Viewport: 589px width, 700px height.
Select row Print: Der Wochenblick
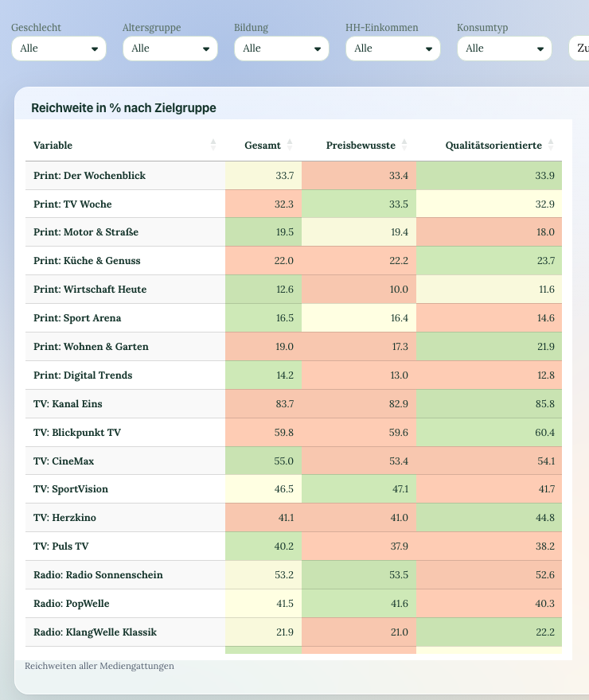pos(294,176)
